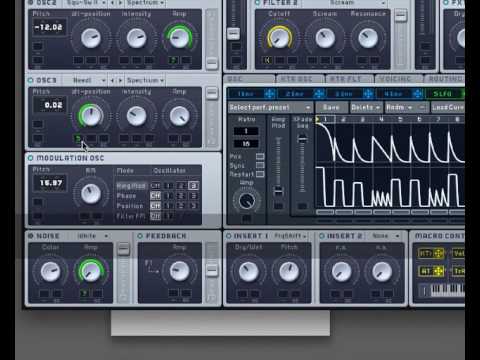The height and width of the screenshot is (360, 480).
Task: Toggle OSC3 power button
Action: (x=31, y=80)
